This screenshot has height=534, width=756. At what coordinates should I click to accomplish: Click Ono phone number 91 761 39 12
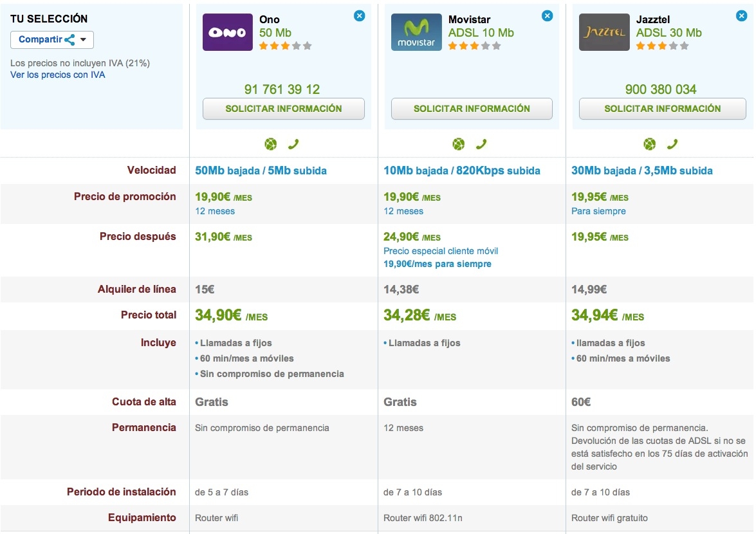coord(282,89)
